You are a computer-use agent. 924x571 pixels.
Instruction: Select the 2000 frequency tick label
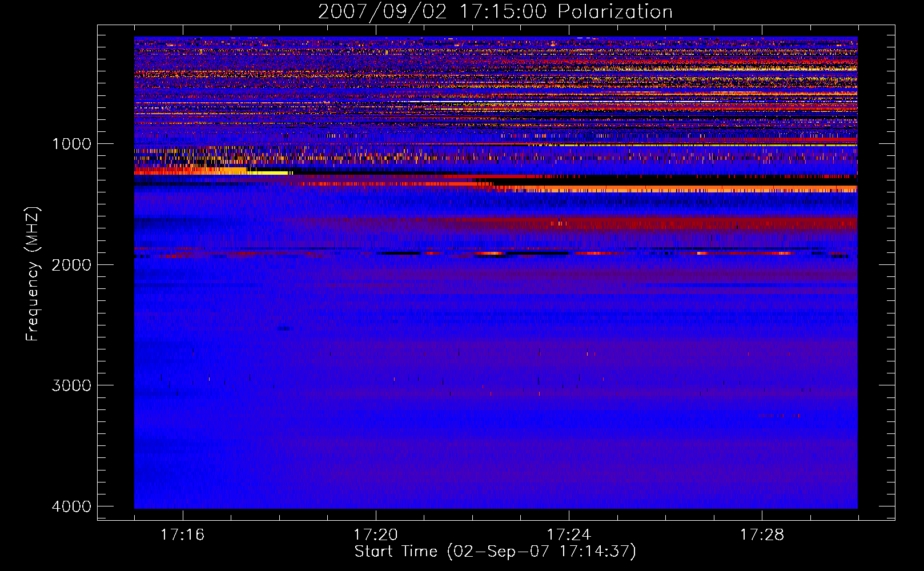click(71, 264)
